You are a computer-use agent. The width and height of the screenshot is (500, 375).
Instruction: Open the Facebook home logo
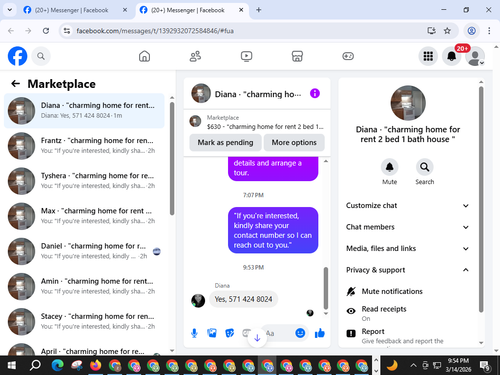(17, 56)
